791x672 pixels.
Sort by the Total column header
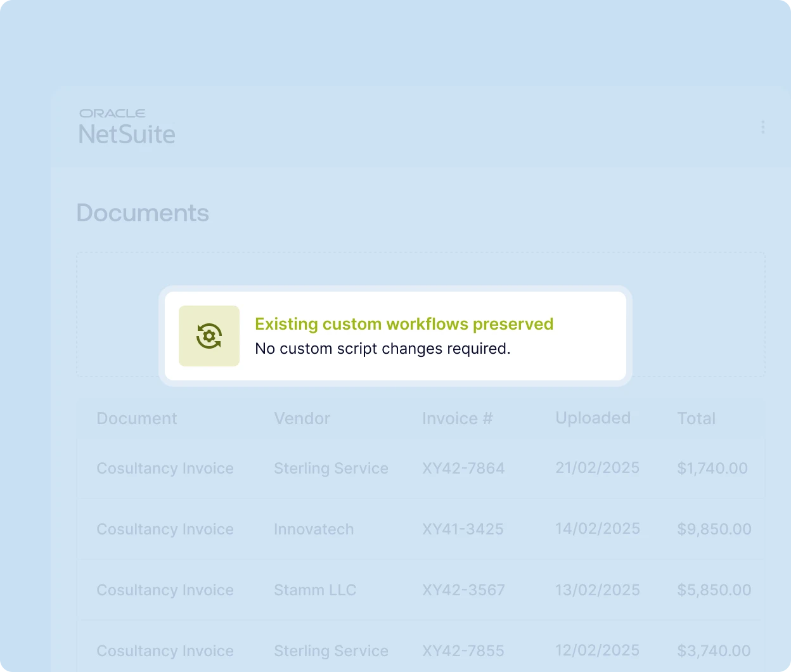pos(696,418)
